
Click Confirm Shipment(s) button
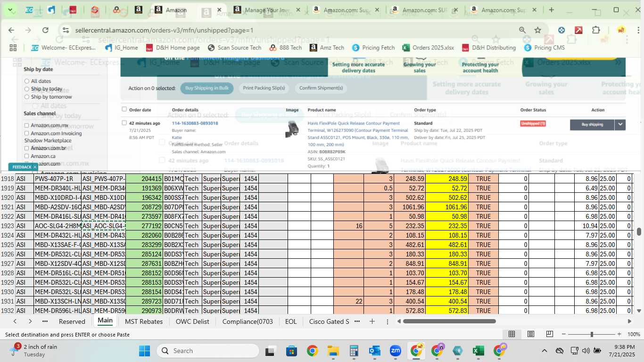[321, 88]
